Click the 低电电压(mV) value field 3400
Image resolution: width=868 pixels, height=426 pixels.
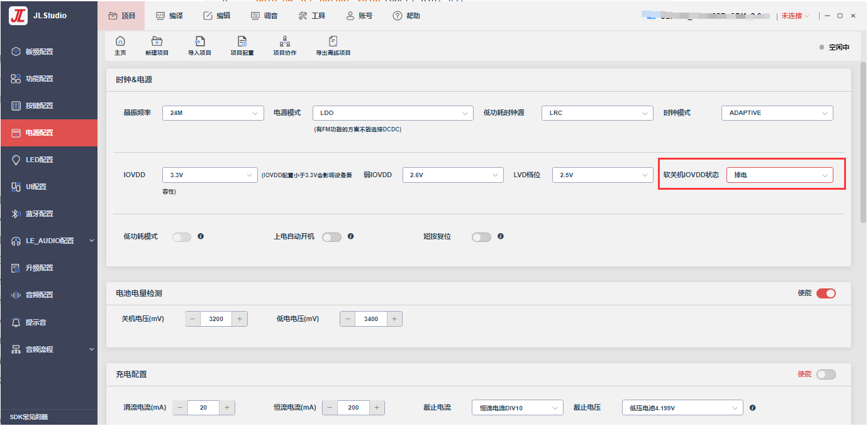pos(371,319)
